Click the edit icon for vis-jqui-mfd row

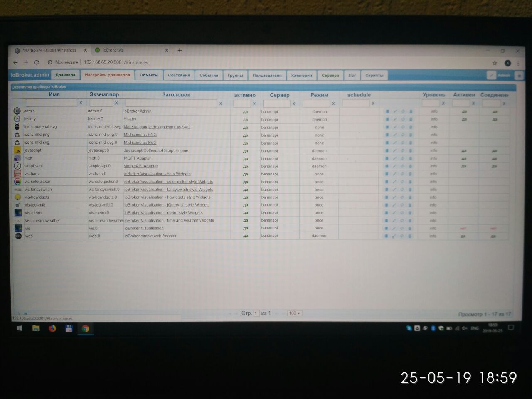pos(394,205)
